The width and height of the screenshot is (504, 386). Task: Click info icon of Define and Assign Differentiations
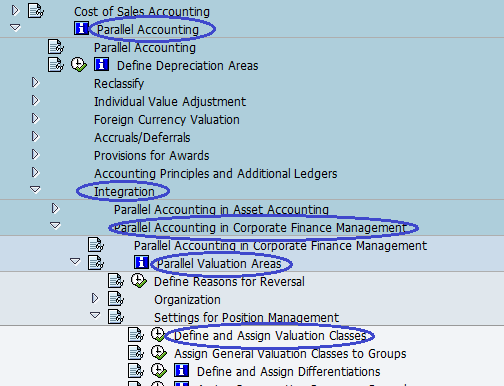click(181, 370)
